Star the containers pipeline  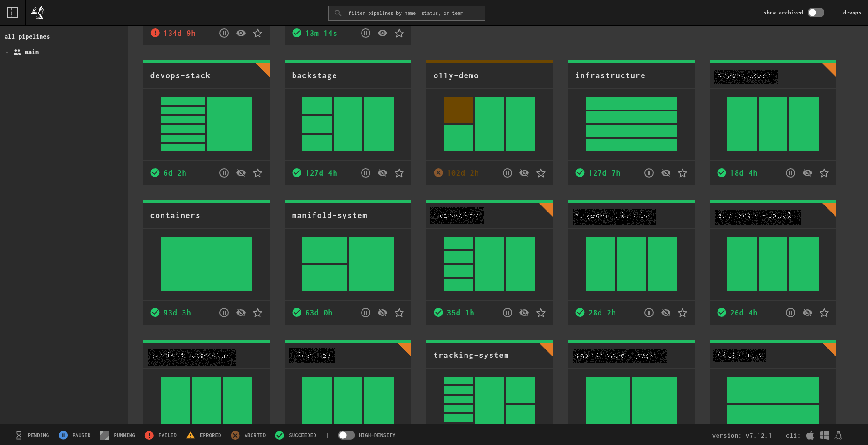coord(258,313)
